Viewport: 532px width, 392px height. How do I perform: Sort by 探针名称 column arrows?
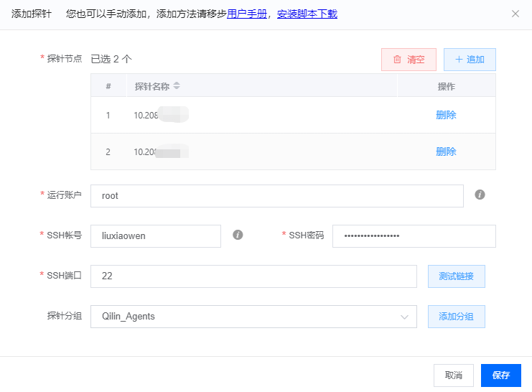(177, 85)
